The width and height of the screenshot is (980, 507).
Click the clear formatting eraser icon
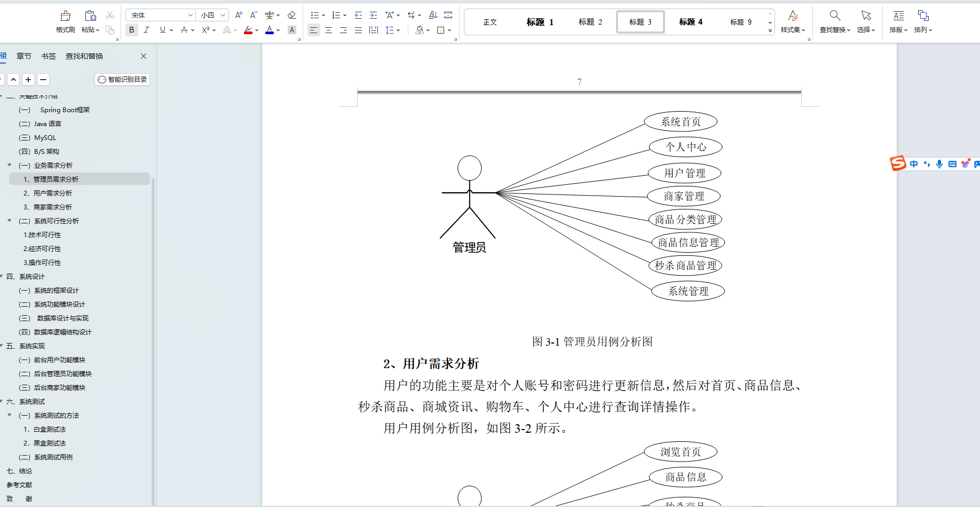click(291, 15)
